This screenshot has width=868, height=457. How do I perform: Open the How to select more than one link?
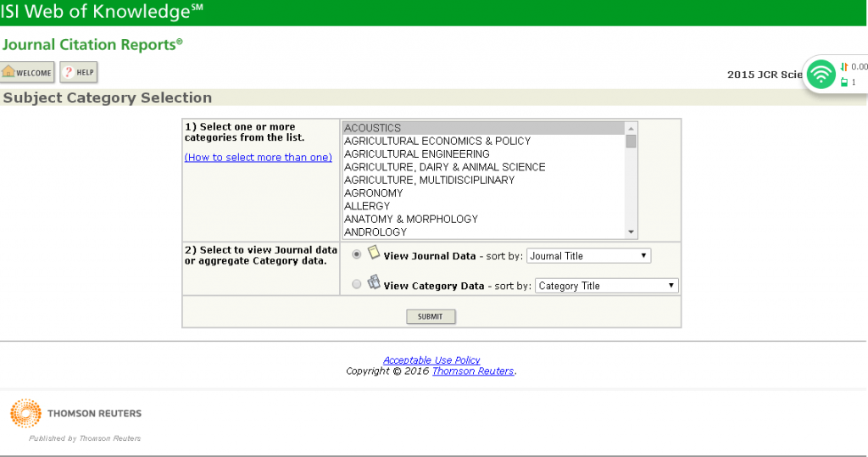259,158
